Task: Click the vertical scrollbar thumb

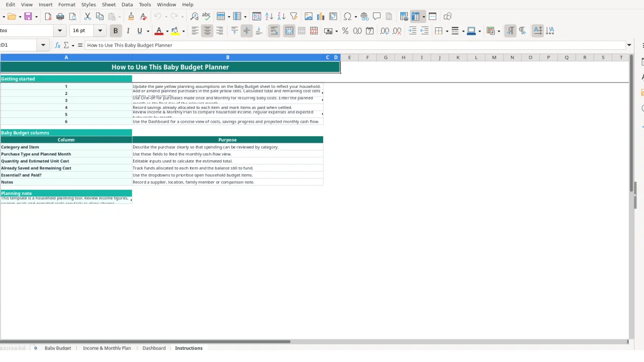Action: tap(631, 123)
